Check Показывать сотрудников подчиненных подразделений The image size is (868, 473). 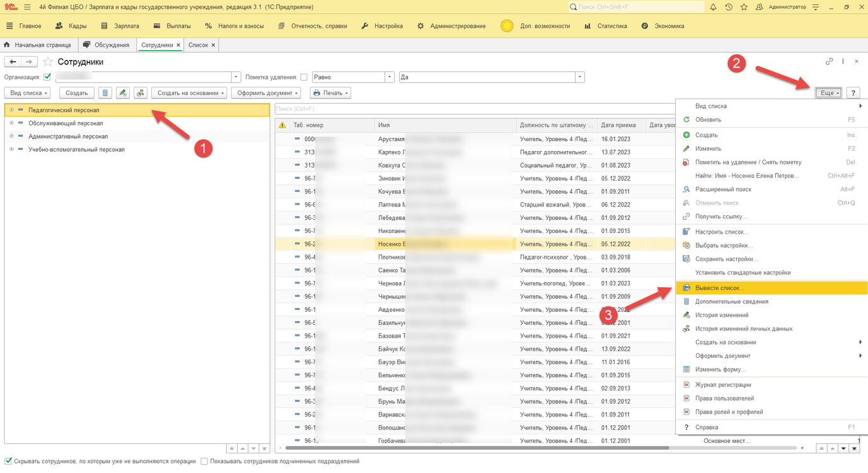click(x=204, y=461)
